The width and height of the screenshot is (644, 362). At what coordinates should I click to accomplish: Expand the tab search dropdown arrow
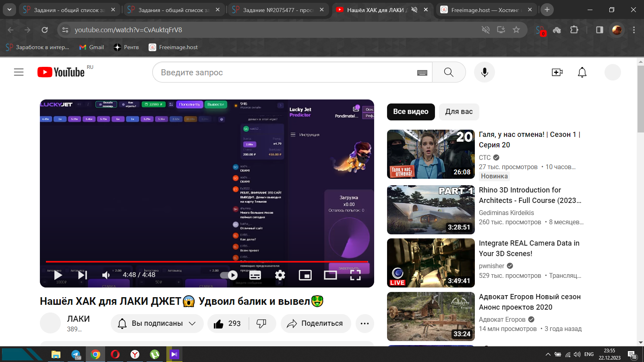9,10
